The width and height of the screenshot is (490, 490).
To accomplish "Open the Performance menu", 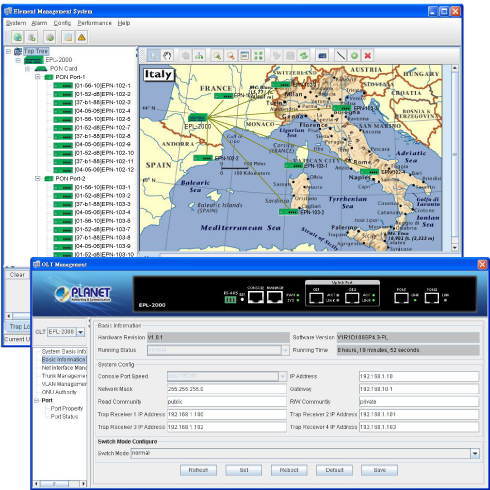I will pyautogui.click(x=94, y=23).
